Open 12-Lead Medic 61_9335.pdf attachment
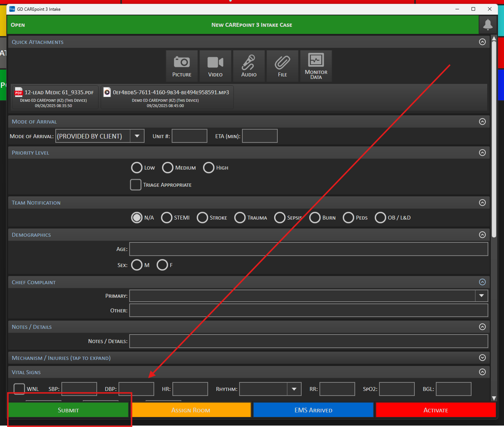 coord(55,97)
